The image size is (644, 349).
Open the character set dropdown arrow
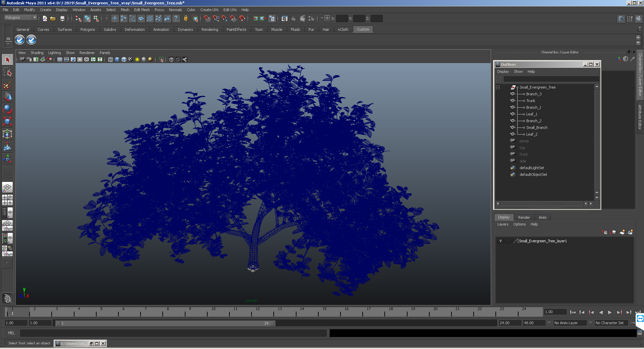[590, 323]
